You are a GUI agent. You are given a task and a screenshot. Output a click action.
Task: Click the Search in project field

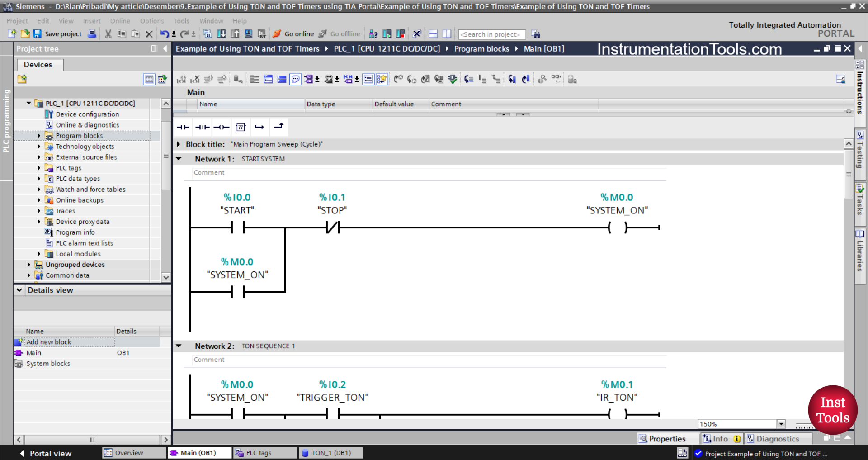(491, 34)
